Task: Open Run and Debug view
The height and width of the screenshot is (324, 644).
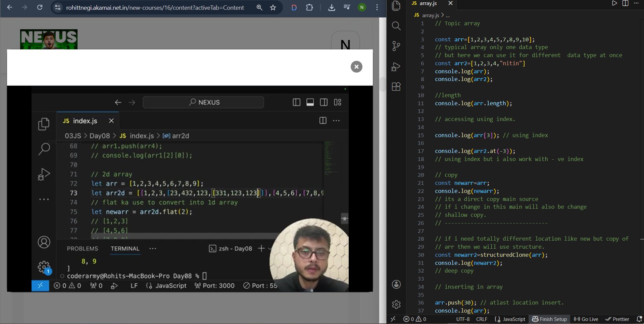Action: (x=396, y=67)
